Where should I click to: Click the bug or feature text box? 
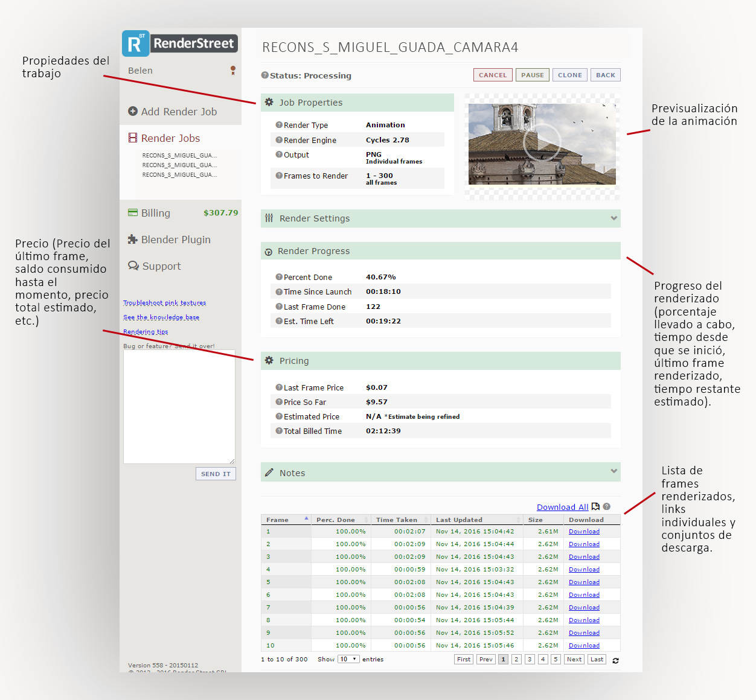click(179, 407)
